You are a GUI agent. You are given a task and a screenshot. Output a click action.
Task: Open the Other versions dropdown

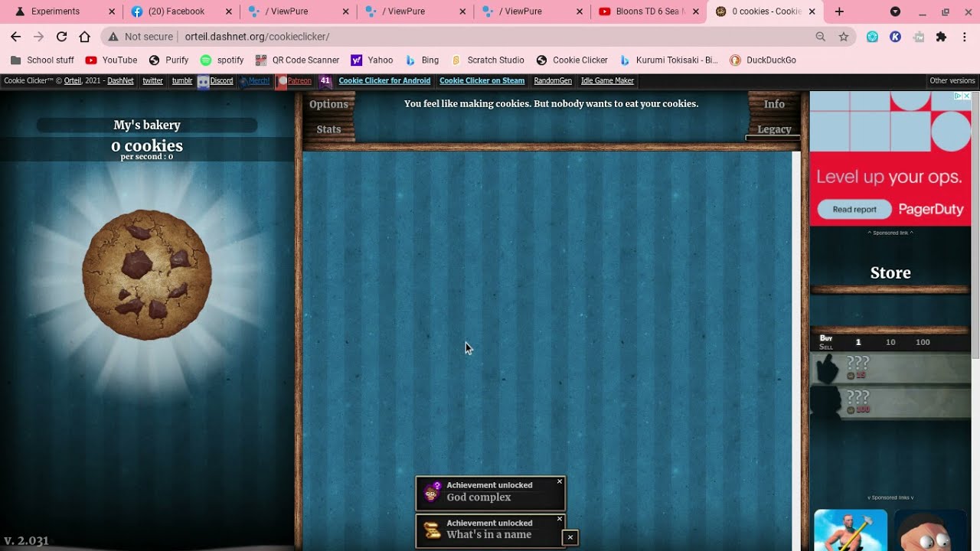pyautogui.click(x=952, y=81)
